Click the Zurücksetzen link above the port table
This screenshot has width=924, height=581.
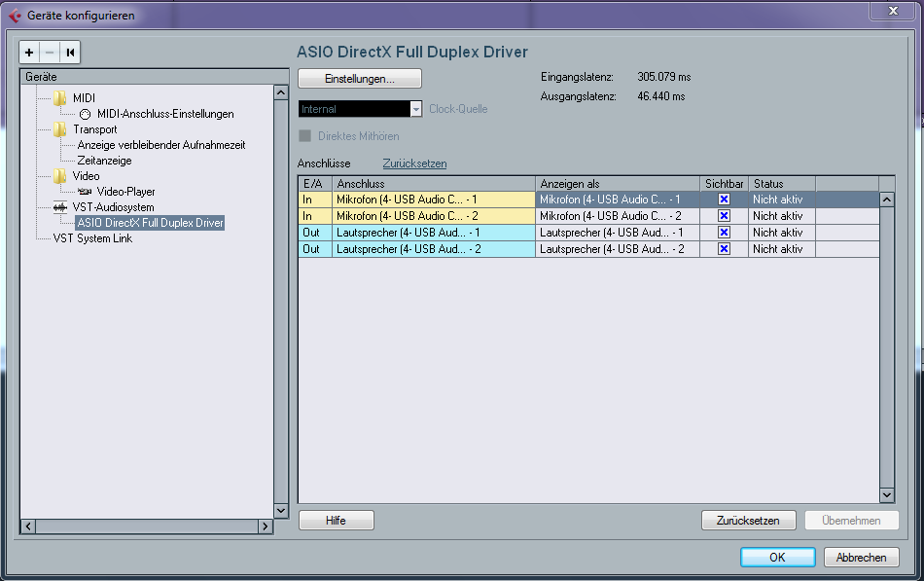pos(415,163)
